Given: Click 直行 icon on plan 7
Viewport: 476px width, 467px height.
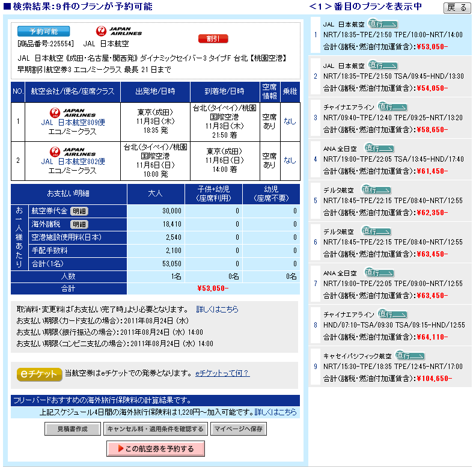Looking at the screenshot, I should tap(379, 273).
